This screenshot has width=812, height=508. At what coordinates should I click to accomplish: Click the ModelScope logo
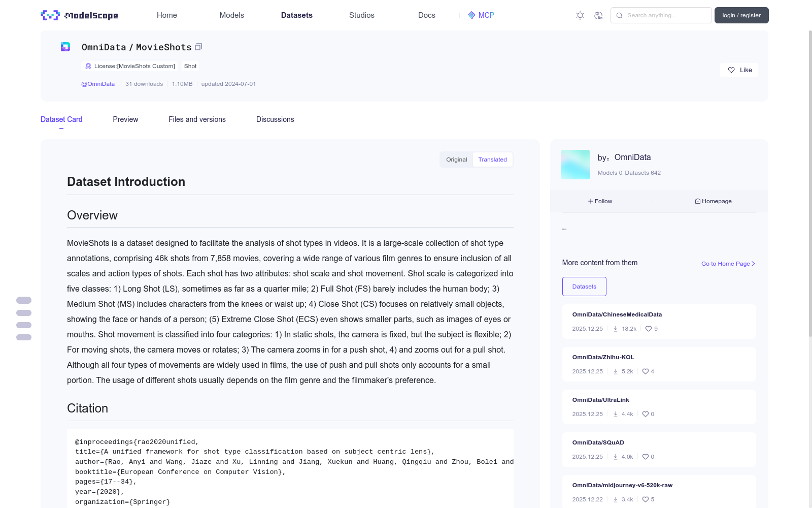click(x=79, y=15)
